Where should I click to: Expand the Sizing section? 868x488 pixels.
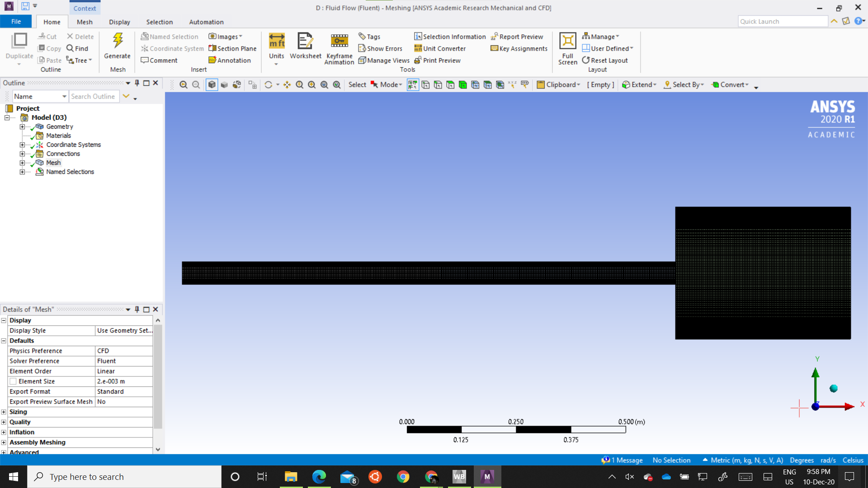[x=4, y=412]
